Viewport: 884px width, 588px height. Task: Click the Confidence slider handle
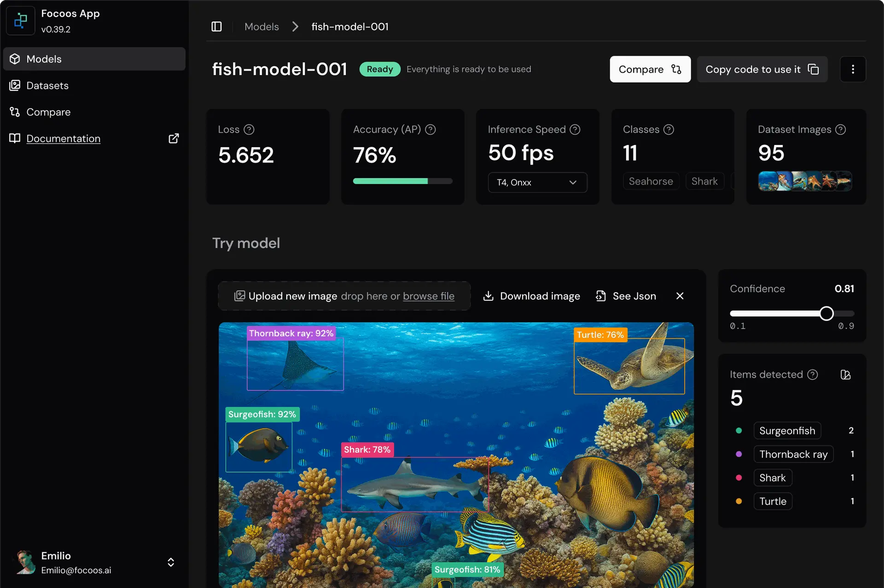point(826,313)
